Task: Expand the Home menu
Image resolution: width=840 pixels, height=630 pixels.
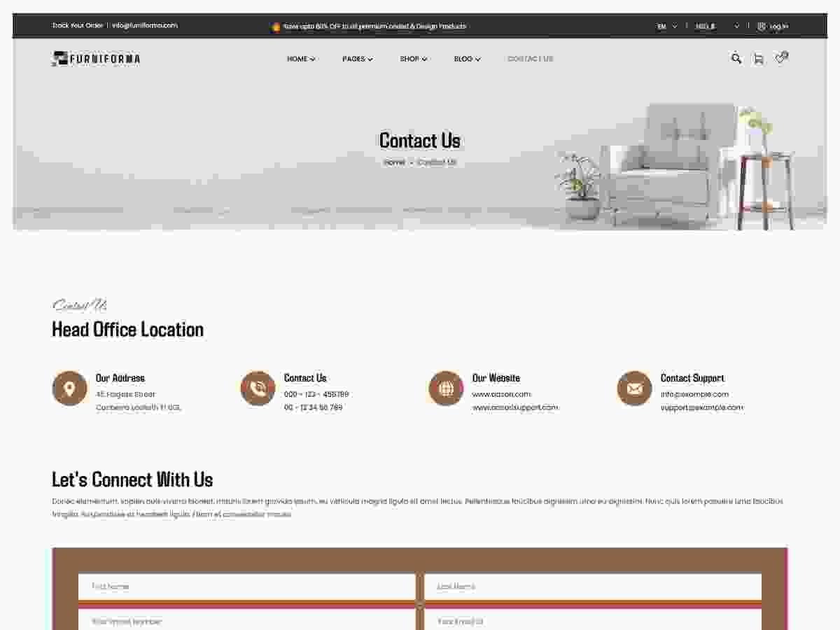Action: pyautogui.click(x=301, y=59)
